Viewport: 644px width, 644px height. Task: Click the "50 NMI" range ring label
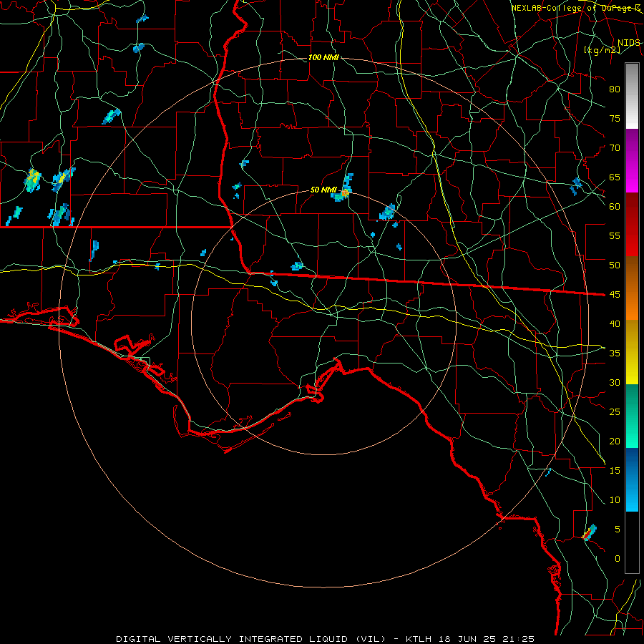coord(323,190)
